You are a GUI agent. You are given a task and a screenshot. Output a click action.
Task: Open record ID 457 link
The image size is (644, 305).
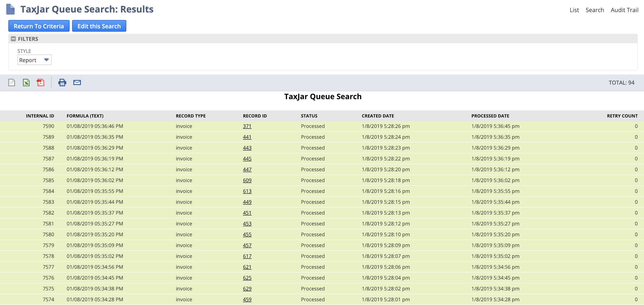pos(247,245)
